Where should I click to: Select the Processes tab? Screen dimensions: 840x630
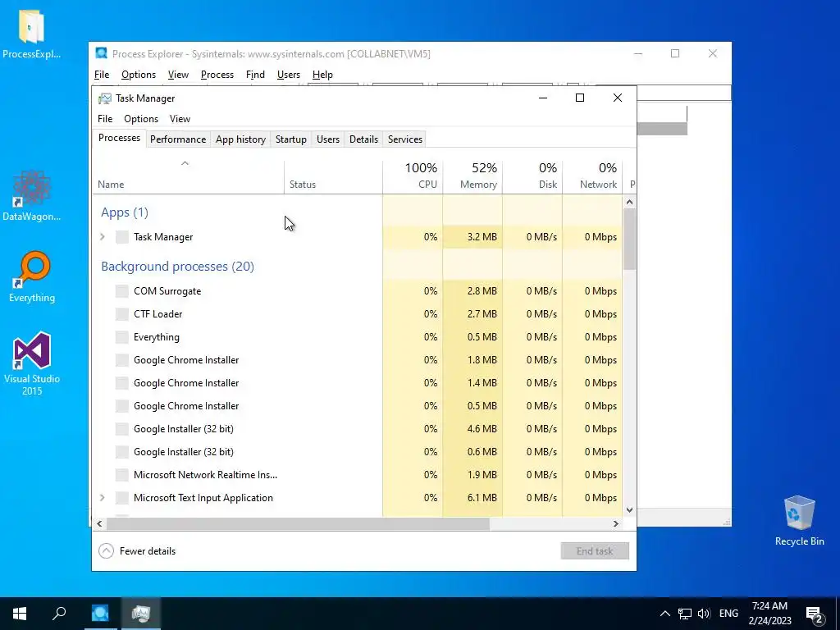pos(119,138)
